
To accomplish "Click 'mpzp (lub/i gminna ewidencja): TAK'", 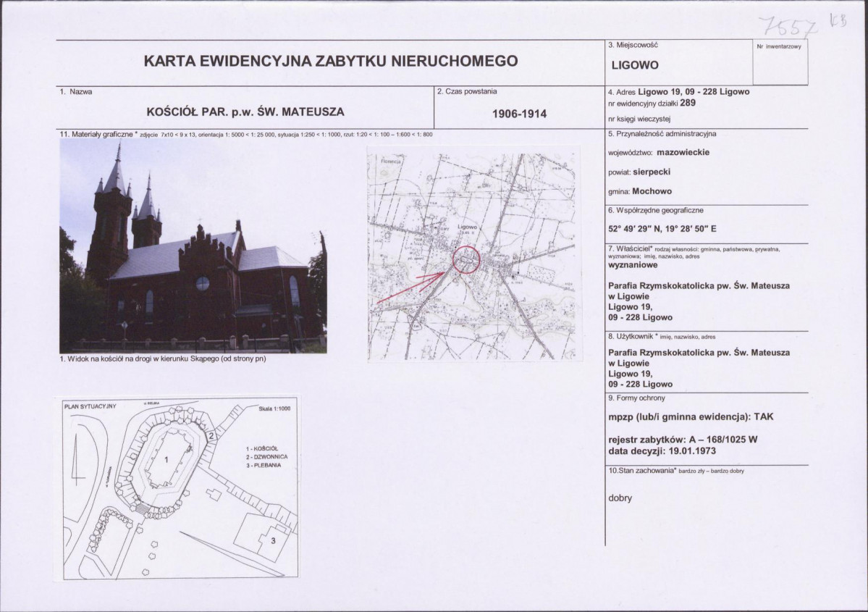I will tap(691, 417).
